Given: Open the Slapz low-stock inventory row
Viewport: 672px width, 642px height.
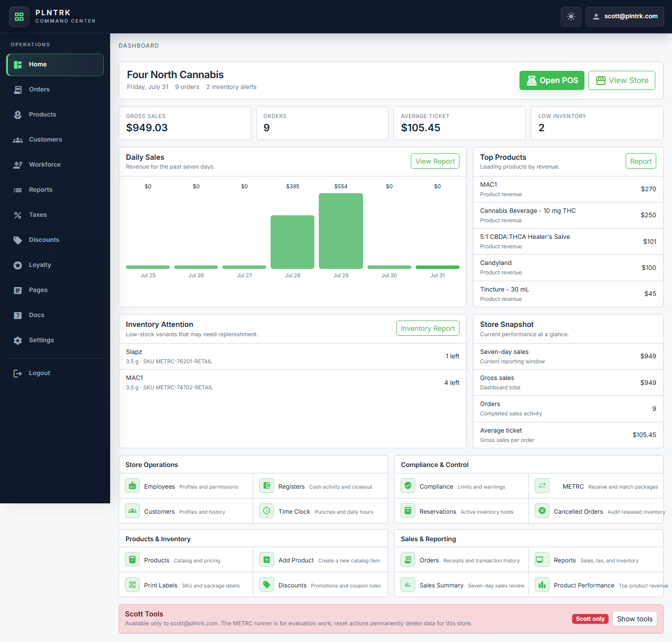Looking at the screenshot, I should click(x=293, y=356).
